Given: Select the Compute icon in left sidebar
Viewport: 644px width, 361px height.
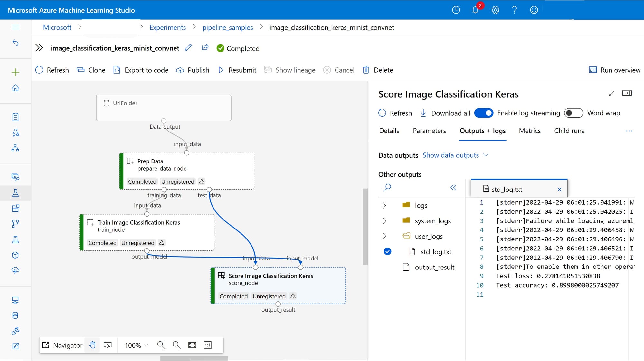Looking at the screenshot, I should tap(15, 300).
